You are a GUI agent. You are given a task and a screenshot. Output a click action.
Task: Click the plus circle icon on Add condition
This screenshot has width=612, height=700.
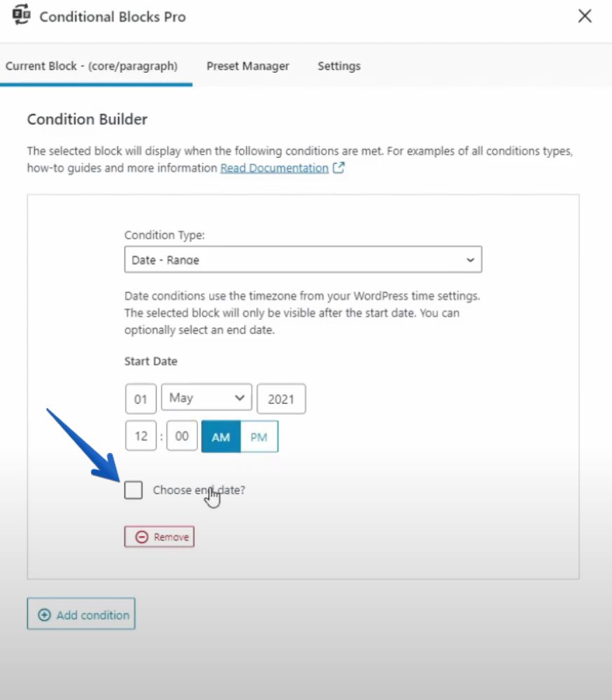44,615
